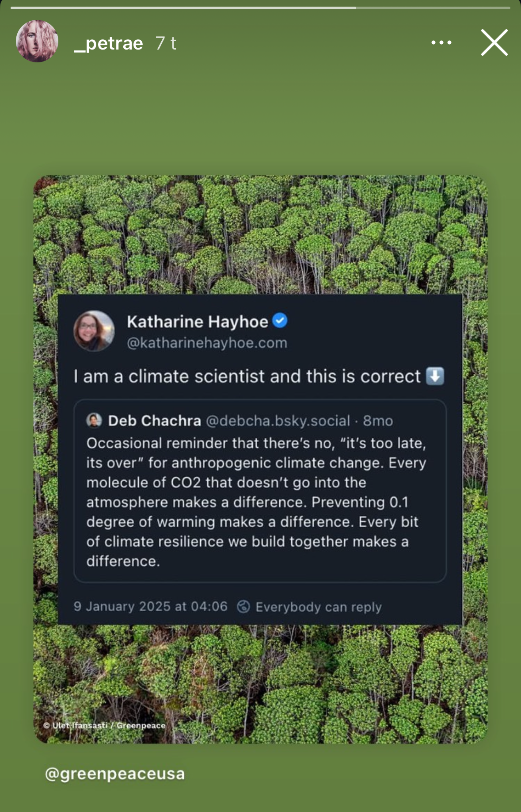Open the @greenpeaceusa mention

coord(115,774)
